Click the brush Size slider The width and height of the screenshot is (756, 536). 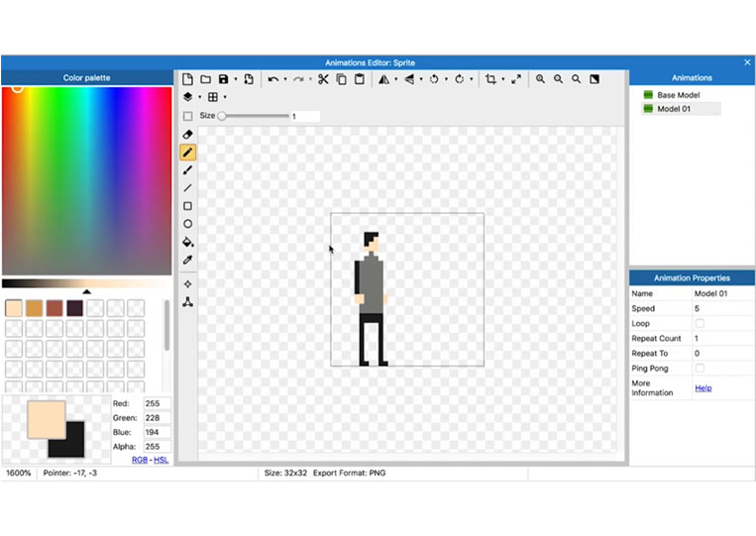point(254,116)
